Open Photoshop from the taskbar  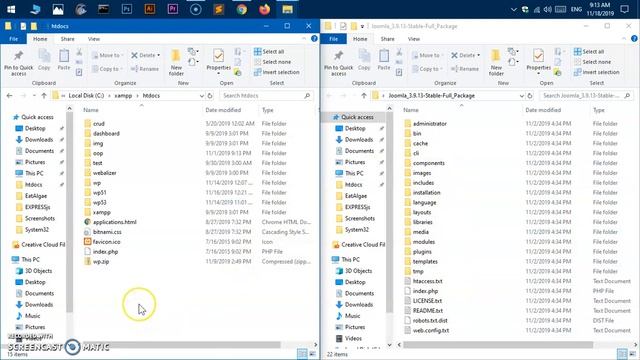point(127,9)
